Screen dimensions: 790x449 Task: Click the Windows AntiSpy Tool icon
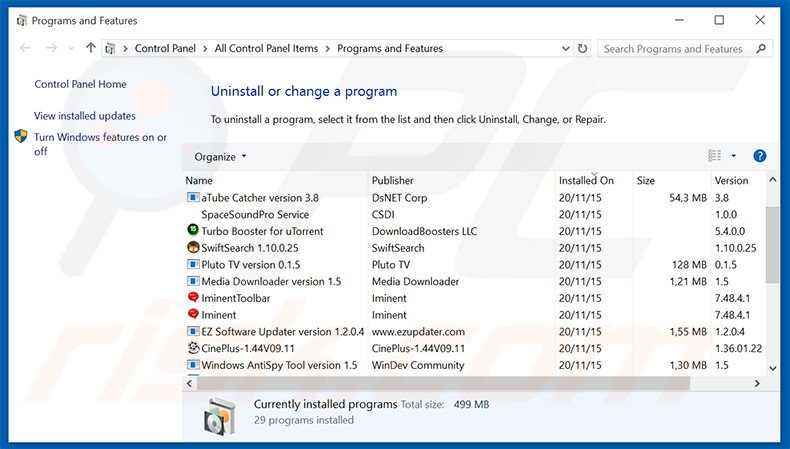(x=193, y=364)
